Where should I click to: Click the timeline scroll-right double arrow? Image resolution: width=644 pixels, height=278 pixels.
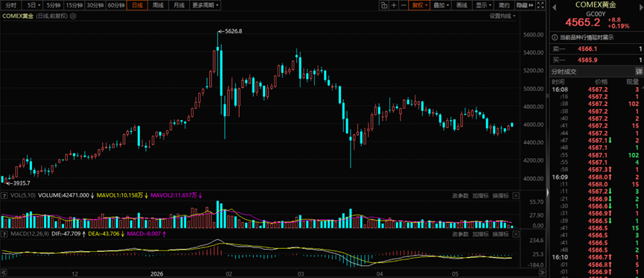pyautogui.click(x=542, y=273)
